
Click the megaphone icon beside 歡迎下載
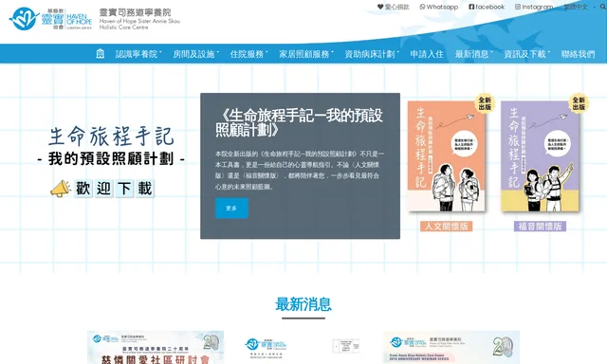point(60,189)
